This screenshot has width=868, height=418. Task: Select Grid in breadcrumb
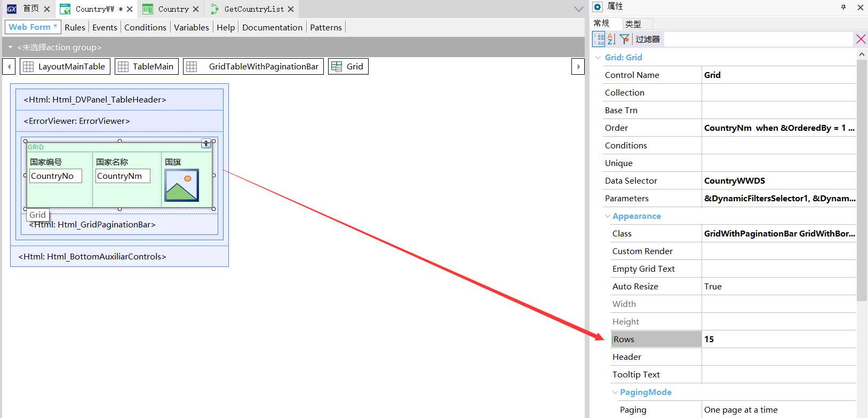(348, 67)
